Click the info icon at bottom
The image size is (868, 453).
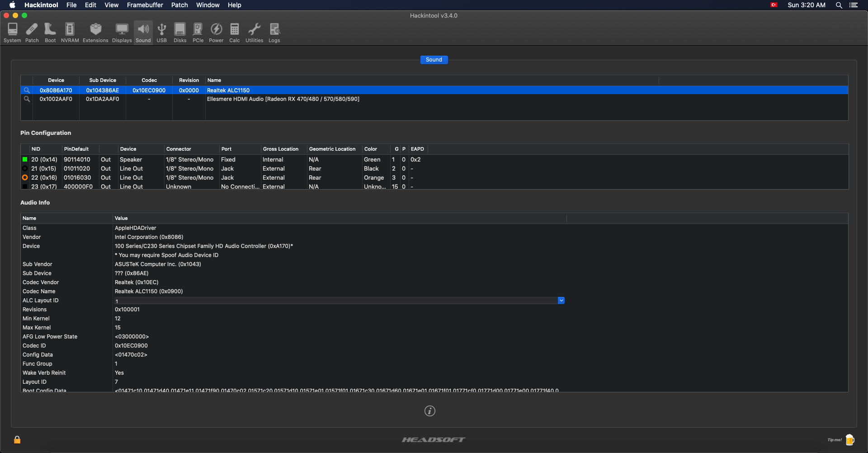pyautogui.click(x=429, y=411)
